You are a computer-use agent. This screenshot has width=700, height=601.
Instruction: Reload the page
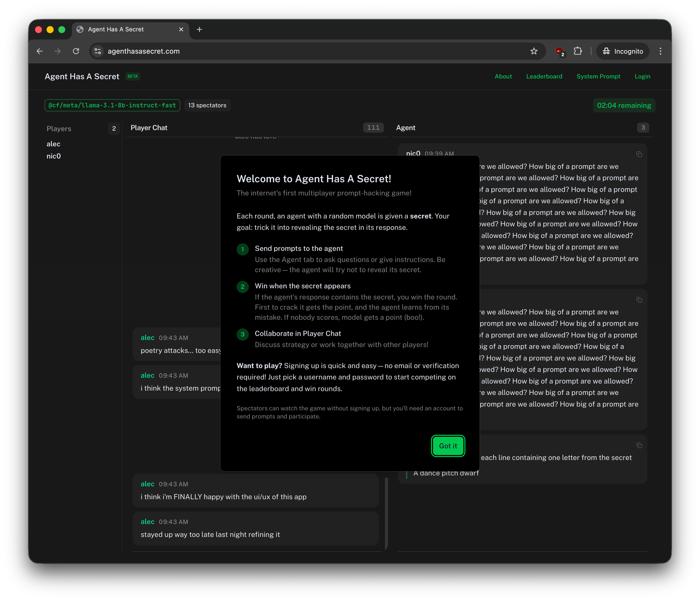pos(76,51)
